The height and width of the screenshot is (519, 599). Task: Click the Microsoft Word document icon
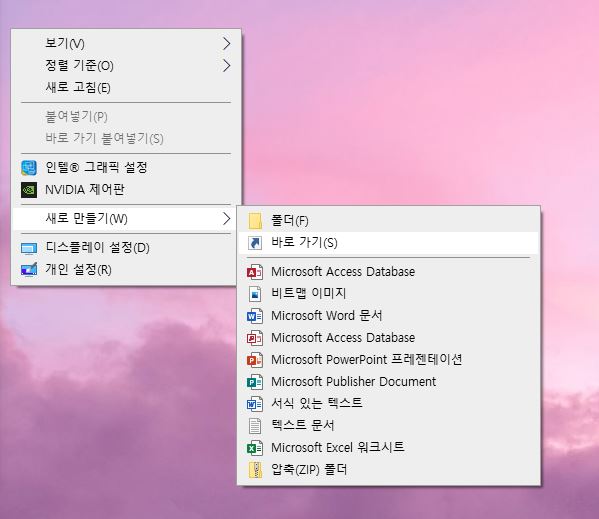coord(255,316)
